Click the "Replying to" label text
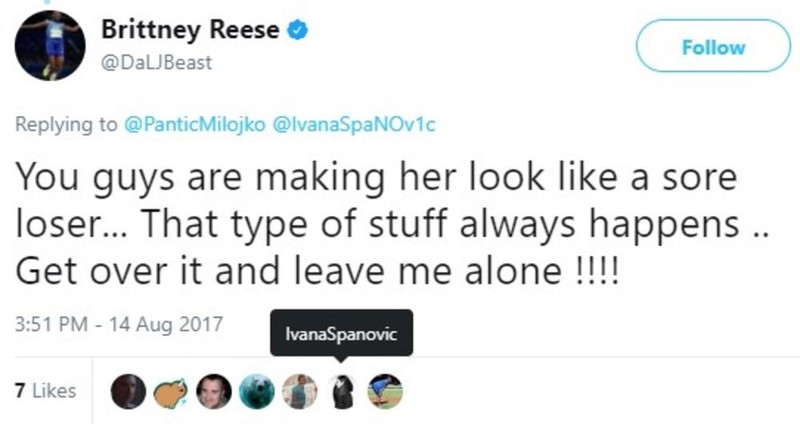The image size is (800, 424). click(x=68, y=128)
